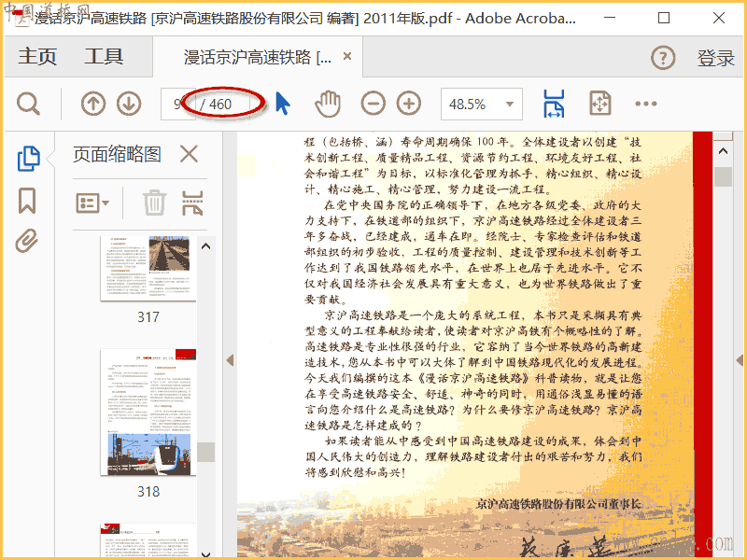Zoom out with the minus button

tap(373, 104)
